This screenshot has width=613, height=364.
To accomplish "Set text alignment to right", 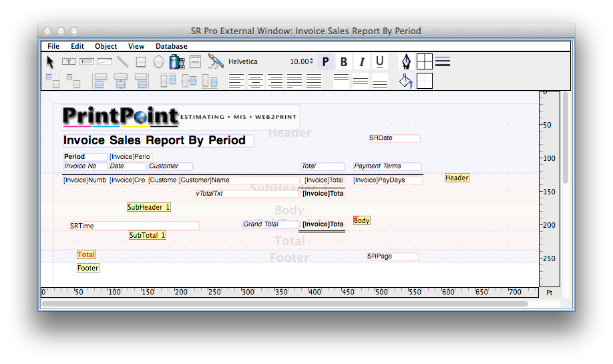I will tap(275, 81).
